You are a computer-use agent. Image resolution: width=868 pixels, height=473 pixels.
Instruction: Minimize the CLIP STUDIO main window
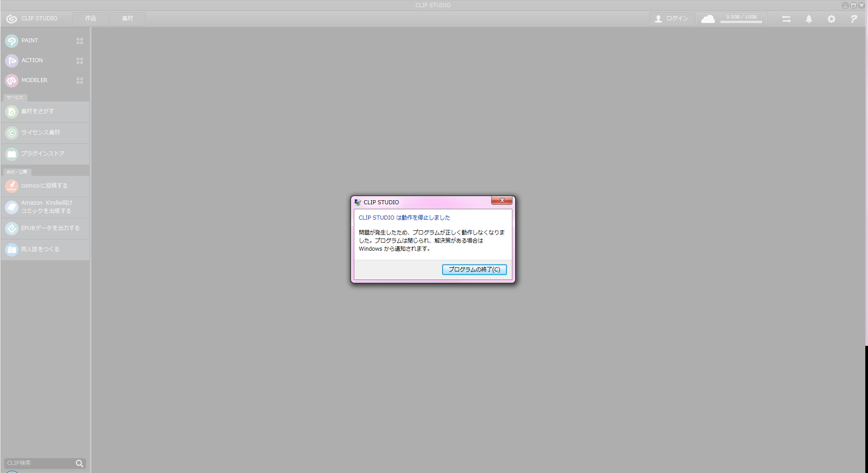[845, 5]
